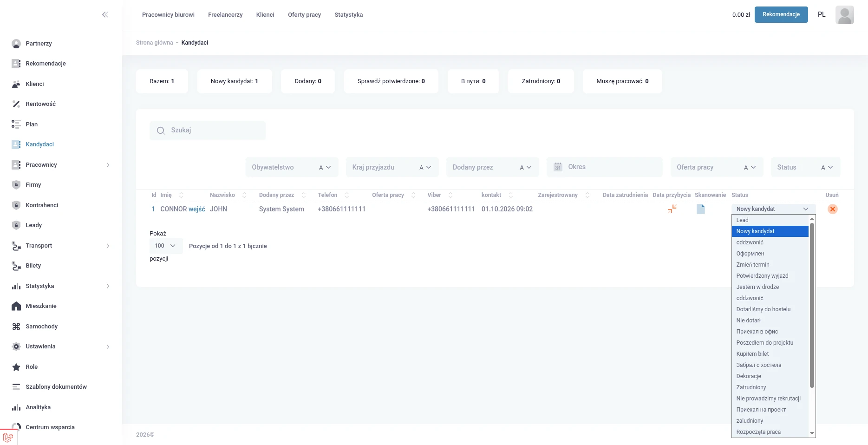Click the Rekomendacje sidebar icon
Screen dimensions: 868x445
click(16, 64)
